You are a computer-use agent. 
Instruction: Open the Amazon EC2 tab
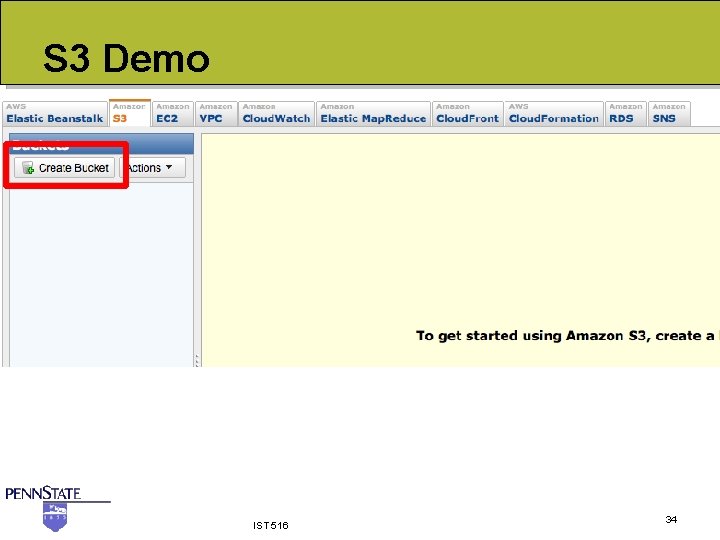pyautogui.click(x=173, y=113)
